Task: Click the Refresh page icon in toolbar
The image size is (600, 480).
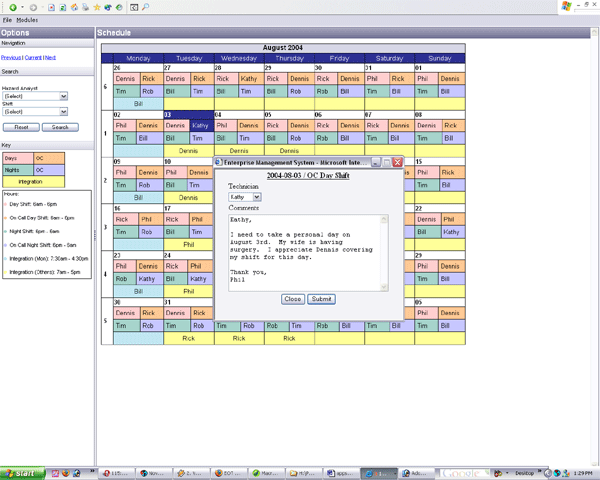Action: (x=63, y=6)
